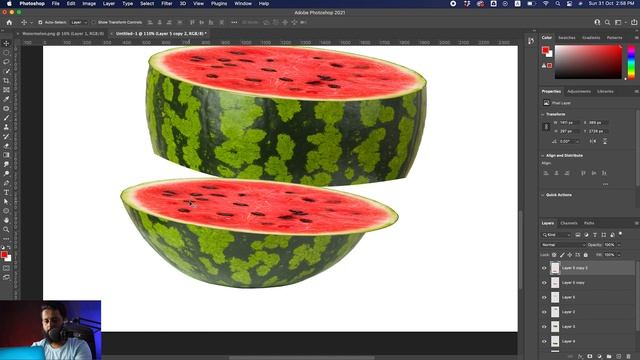Select the Eraser tool
This screenshot has width=640, height=360.
(6, 146)
